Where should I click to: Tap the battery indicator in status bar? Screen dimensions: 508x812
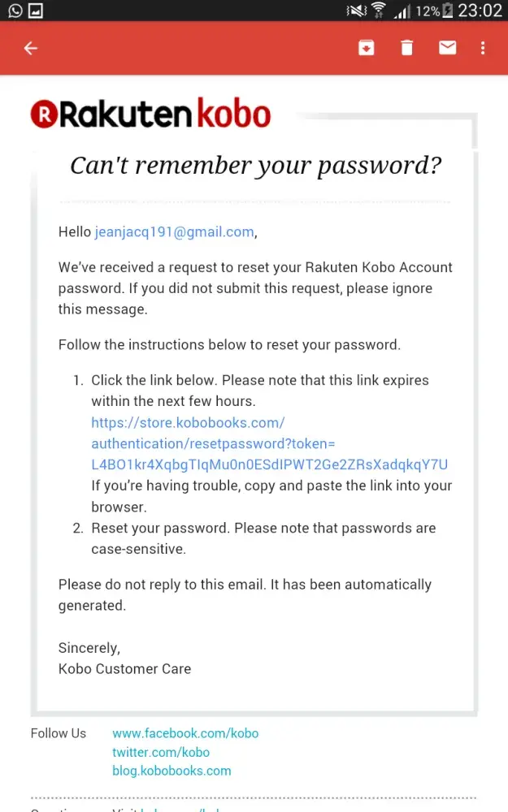click(448, 11)
